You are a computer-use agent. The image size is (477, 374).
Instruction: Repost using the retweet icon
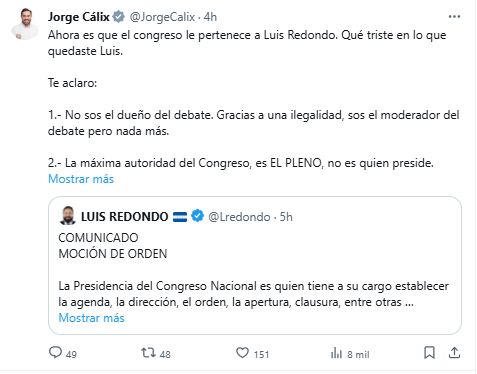(x=148, y=352)
